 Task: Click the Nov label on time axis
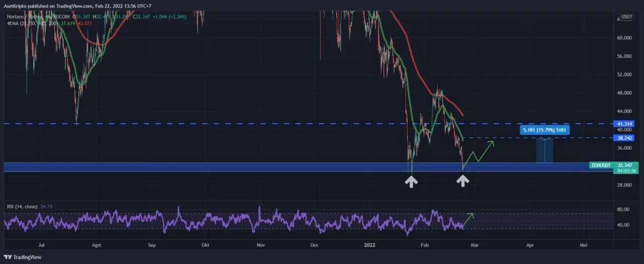click(x=260, y=245)
